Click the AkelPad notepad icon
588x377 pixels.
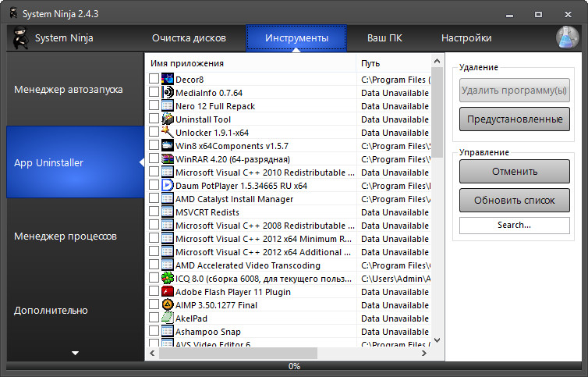[x=167, y=318]
